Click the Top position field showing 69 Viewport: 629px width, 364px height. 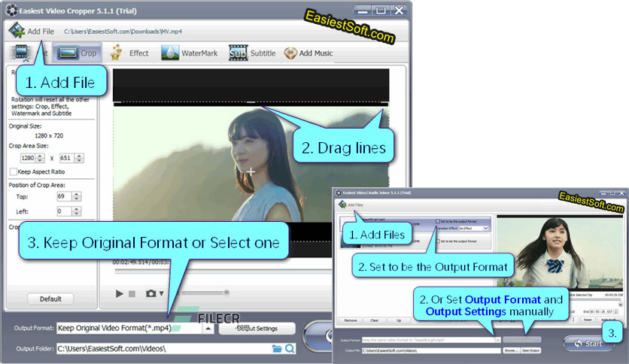[64, 196]
